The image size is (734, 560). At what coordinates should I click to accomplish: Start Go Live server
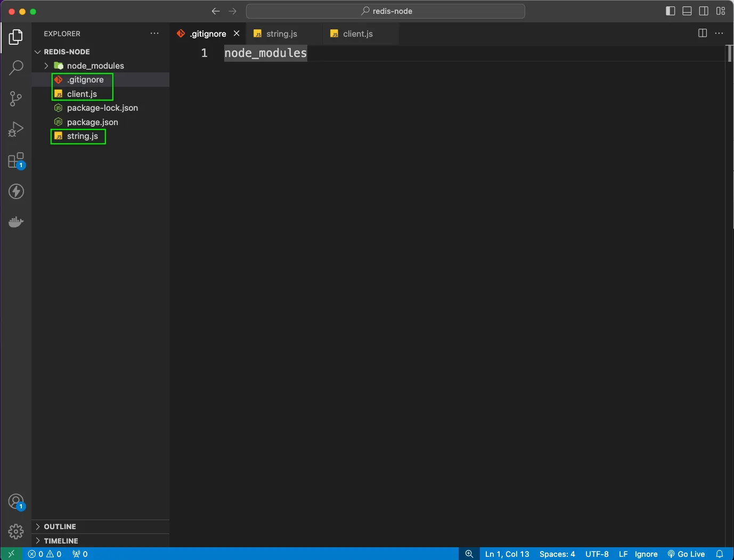tap(686, 554)
